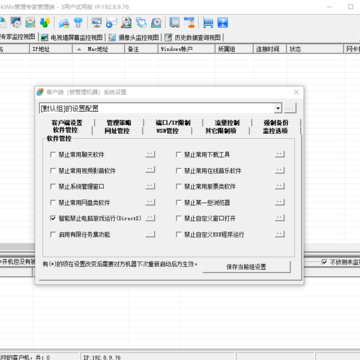Open the 管理策略 tab
The width and height of the screenshot is (360, 360).
[119, 123]
